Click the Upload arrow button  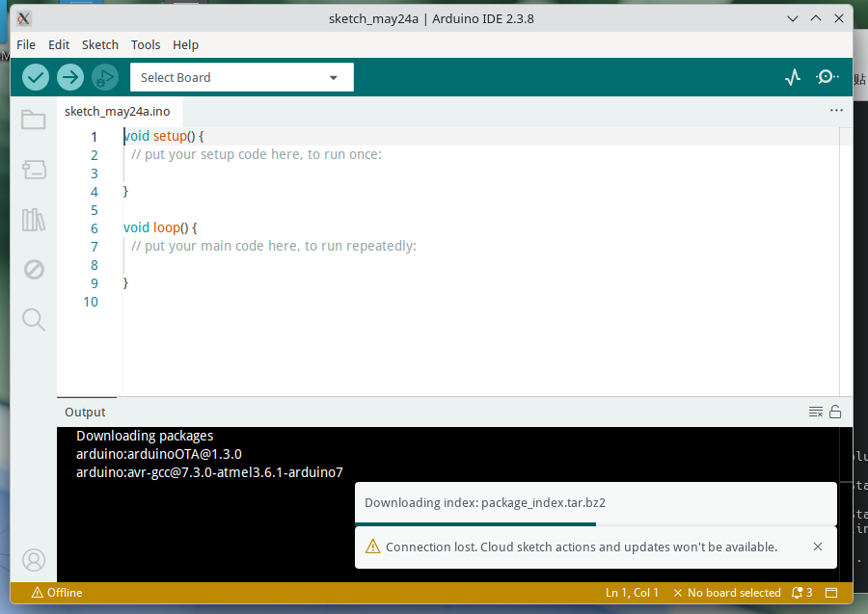(x=70, y=77)
